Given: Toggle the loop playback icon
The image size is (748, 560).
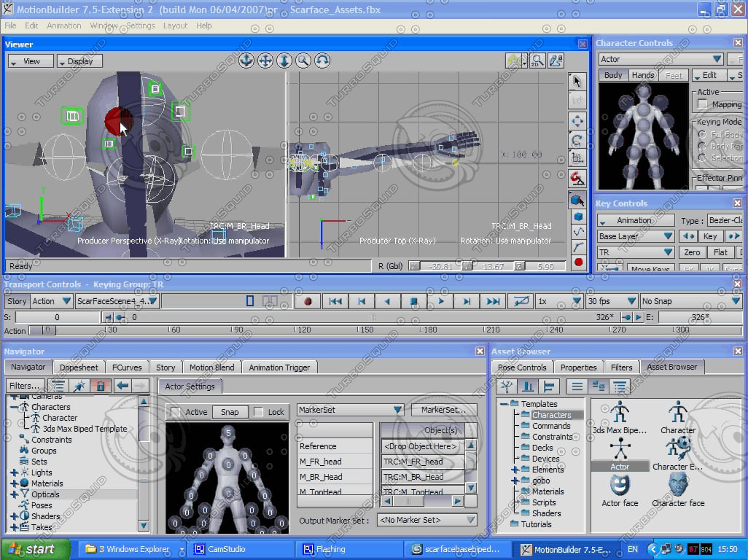Looking at the screenshot, I should pos(521,301).
